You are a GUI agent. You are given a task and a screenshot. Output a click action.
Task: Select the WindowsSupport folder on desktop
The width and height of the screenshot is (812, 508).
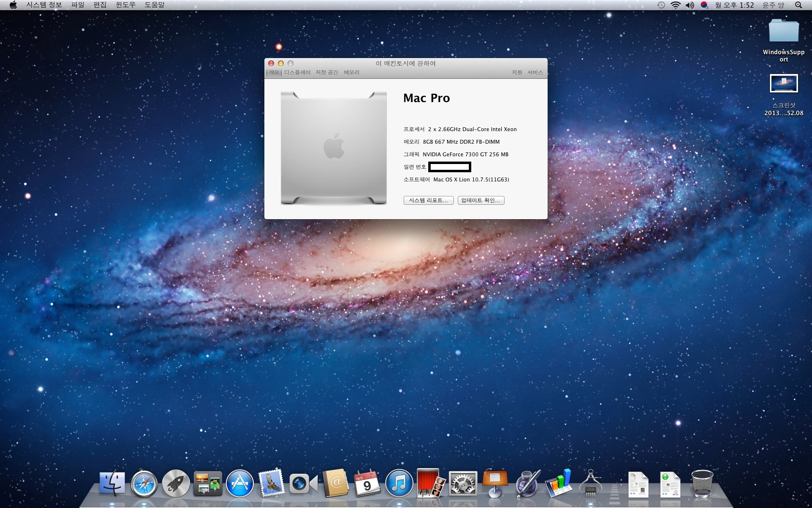point(783,31)
